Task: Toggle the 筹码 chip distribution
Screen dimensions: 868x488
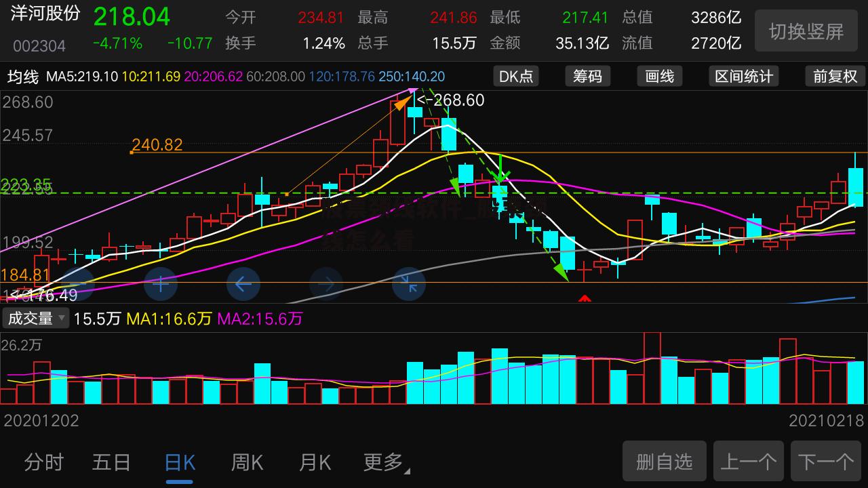Action: 587,77
